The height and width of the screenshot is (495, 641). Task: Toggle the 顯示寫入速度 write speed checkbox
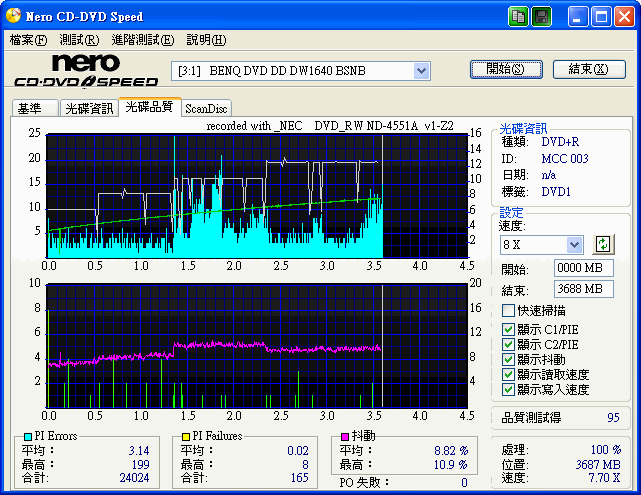coord(508,390)
